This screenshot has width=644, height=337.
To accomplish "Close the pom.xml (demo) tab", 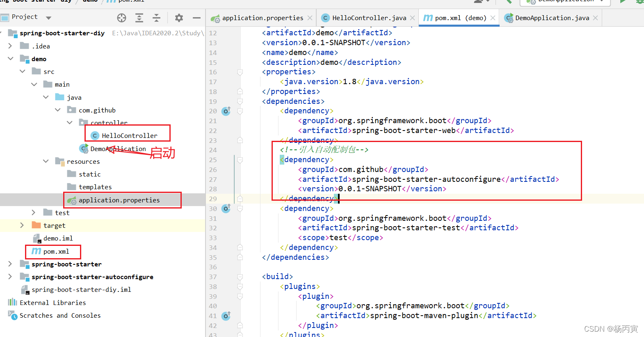I will 493,18.
